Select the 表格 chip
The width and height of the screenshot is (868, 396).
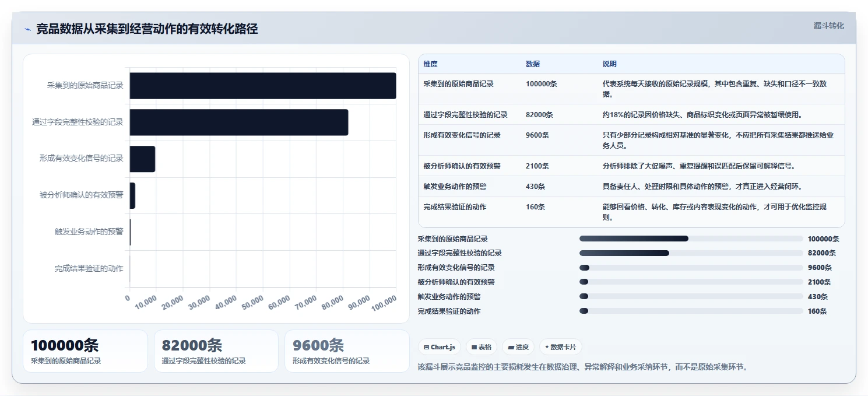point(482,347)
